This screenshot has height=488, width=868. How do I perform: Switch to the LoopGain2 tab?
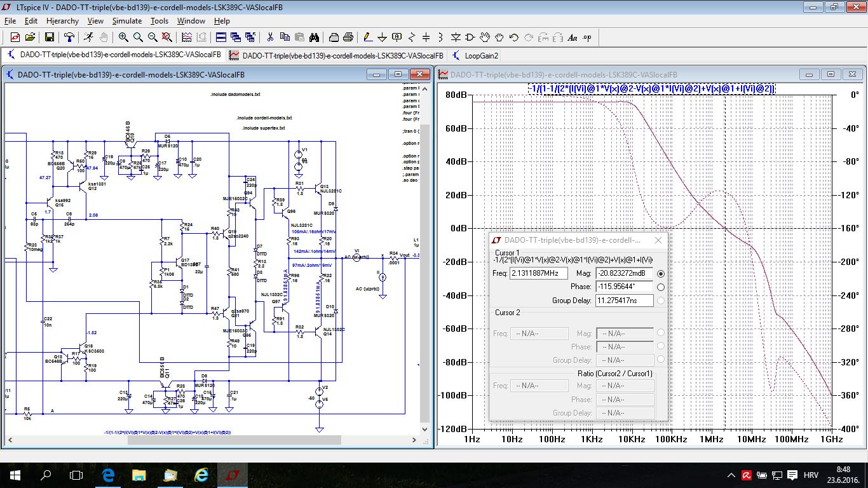tap(475, 55)
